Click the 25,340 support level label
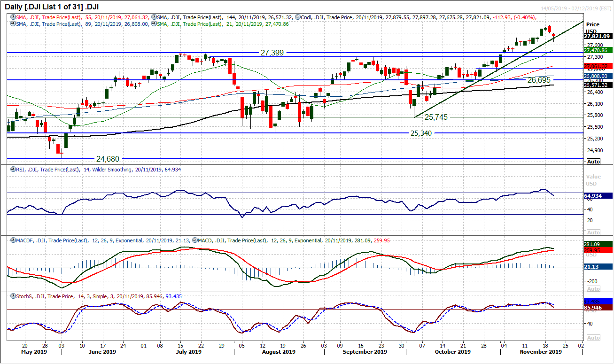Viewport: 614px width, 364px height. pyautogui.click(x=421, y=133)
